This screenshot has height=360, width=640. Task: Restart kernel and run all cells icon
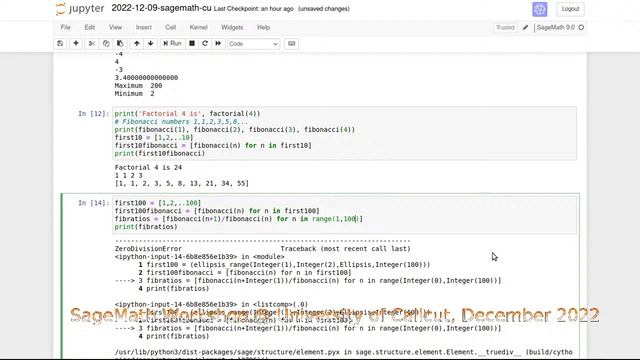coord(218,44)
